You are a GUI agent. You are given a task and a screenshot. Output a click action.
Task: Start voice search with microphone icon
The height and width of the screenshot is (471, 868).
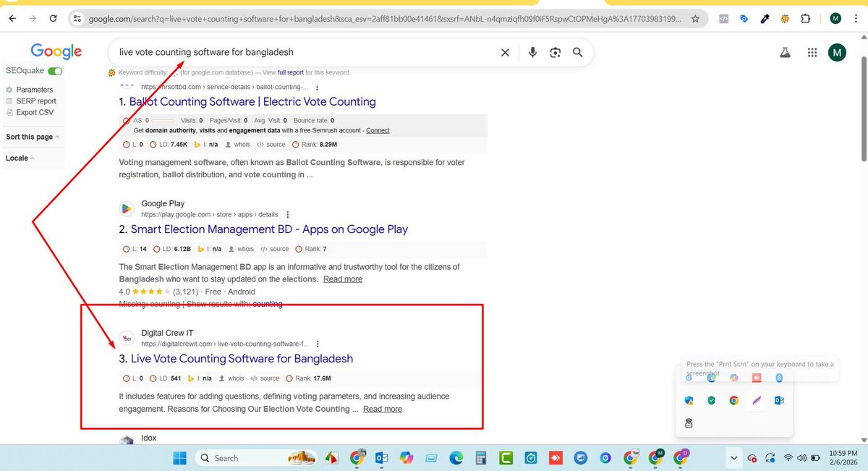tap(533, 52)
